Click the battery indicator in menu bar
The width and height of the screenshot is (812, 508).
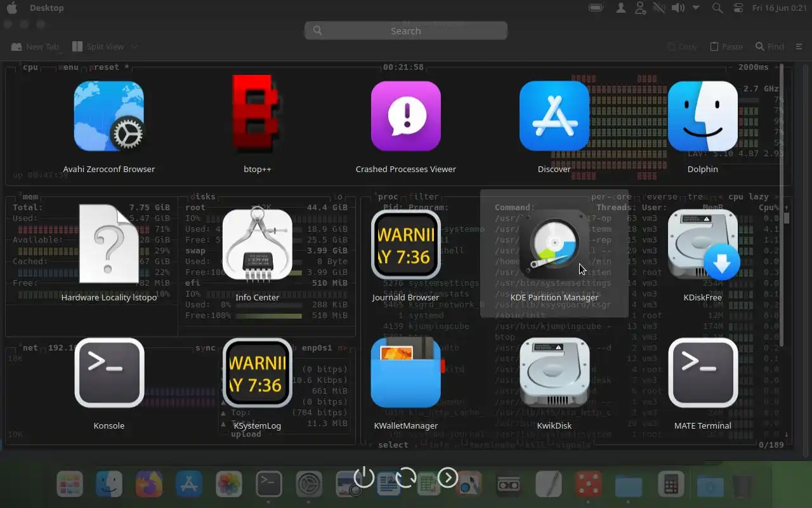point(596,8)
